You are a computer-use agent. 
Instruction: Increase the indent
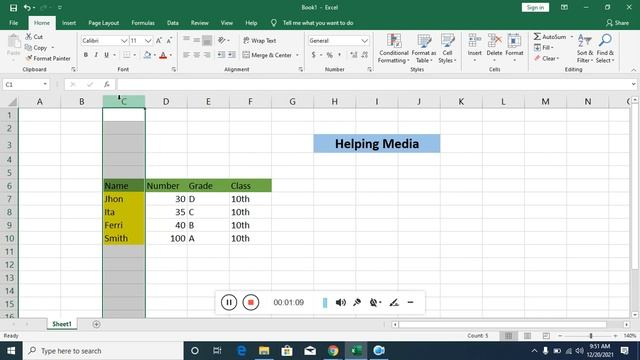pos(231,55)
